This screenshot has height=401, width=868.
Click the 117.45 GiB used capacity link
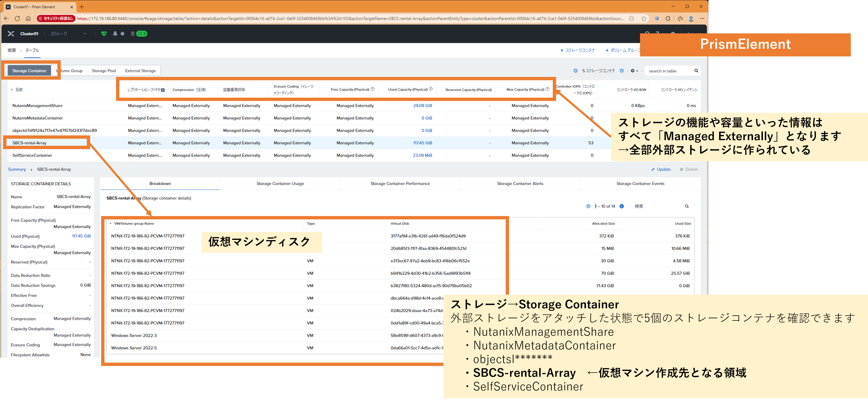(423, 143)
